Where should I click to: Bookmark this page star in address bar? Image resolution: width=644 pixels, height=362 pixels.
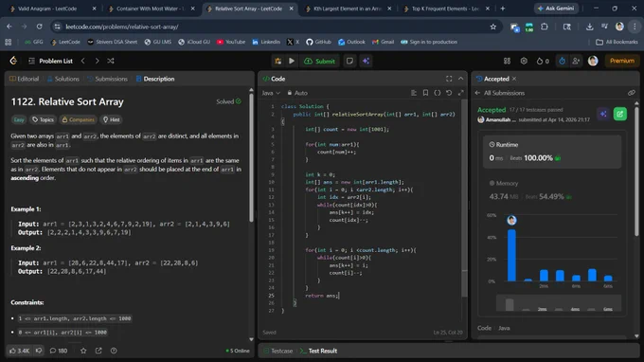tap(493, 27)
